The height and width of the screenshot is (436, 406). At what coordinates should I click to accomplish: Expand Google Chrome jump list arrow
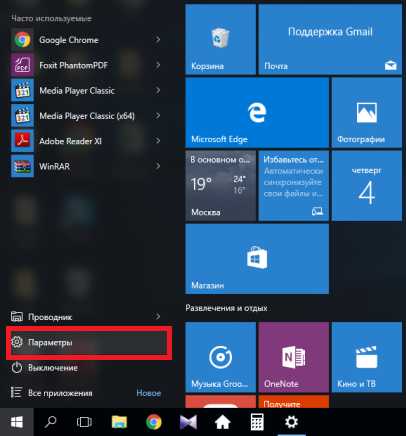158,40
